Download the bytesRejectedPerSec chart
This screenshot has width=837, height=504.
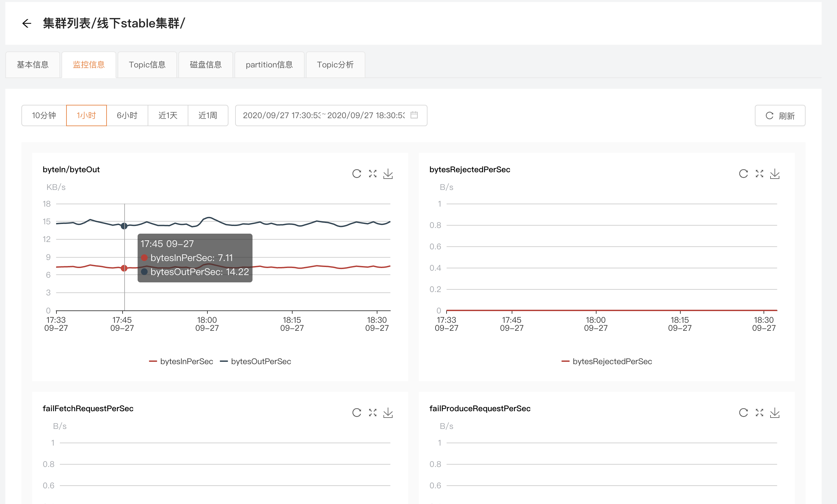775,174
